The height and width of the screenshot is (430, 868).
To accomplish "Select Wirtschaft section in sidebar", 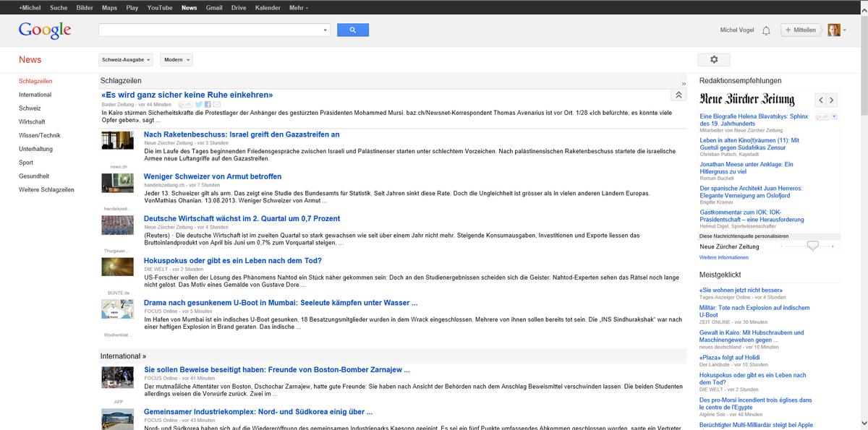I will click(x=32, y=122).
